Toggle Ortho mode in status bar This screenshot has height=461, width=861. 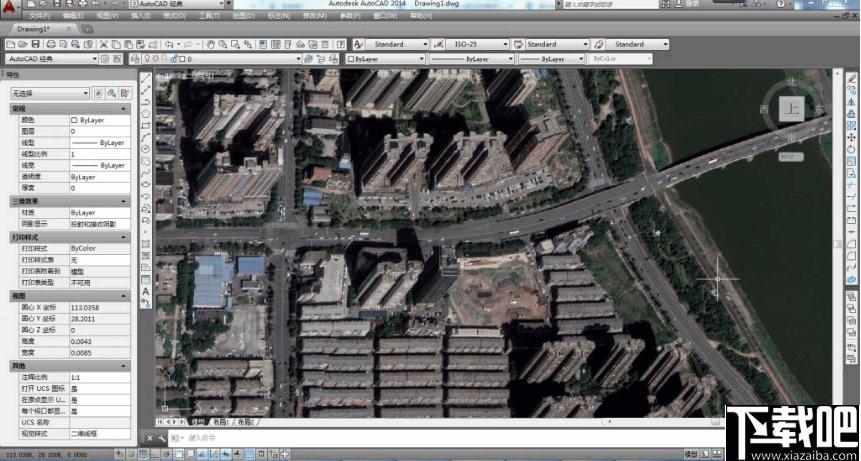154,454
